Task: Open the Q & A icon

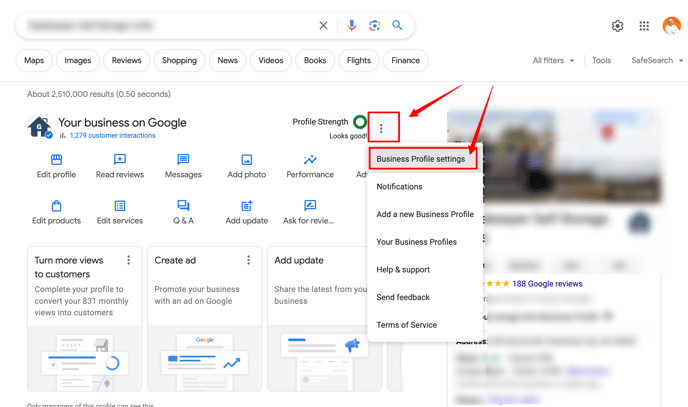Action: (183, 205)
